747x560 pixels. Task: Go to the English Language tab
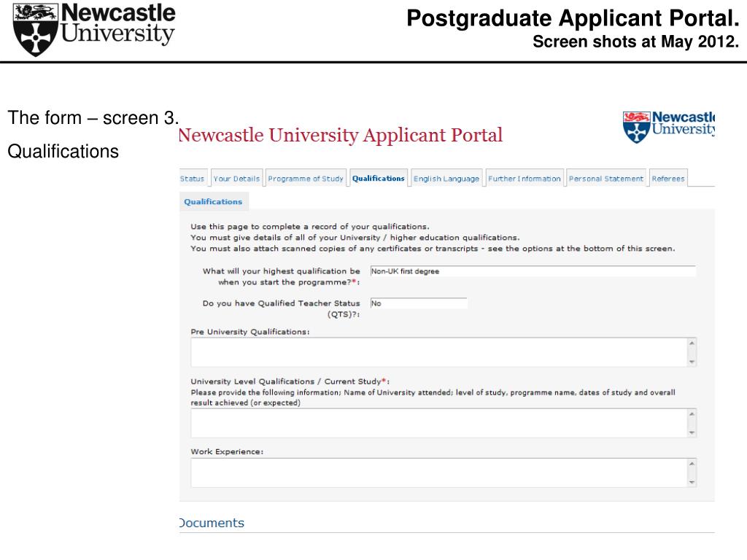[x=446, y=179]
